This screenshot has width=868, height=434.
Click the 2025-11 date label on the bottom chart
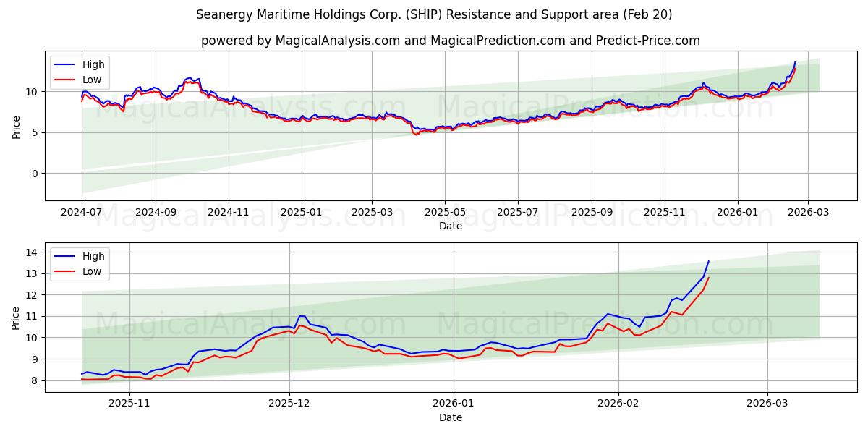pos(129,405)
